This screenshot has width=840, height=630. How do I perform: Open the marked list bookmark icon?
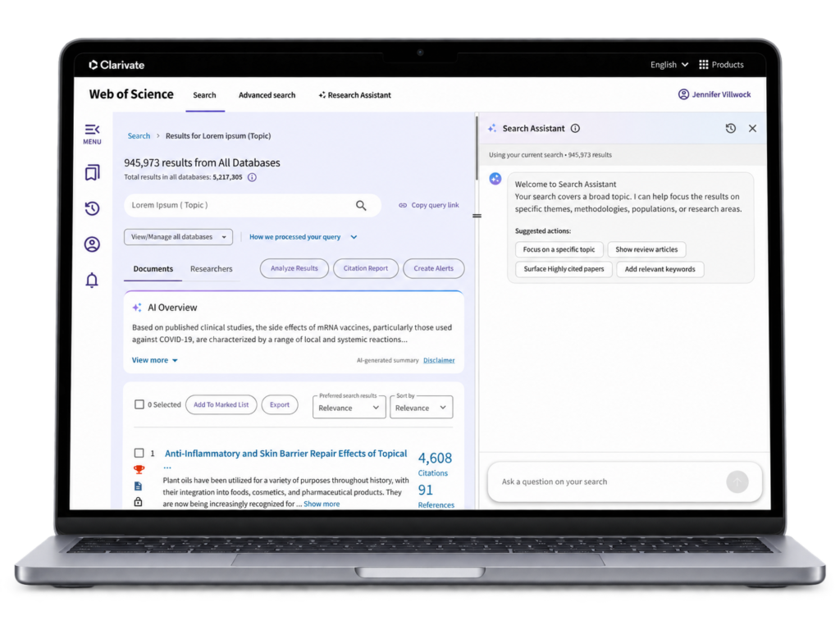(92, 172)
